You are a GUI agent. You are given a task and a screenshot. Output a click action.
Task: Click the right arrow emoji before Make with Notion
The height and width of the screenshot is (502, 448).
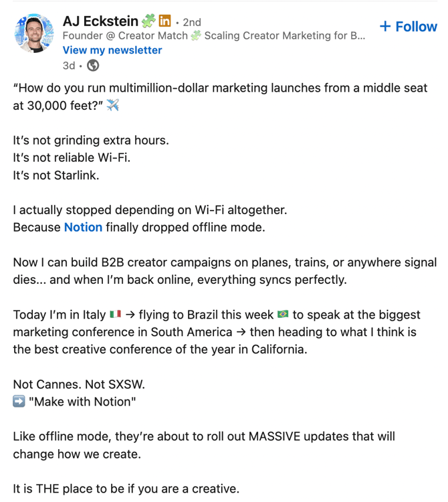point(19,401)
